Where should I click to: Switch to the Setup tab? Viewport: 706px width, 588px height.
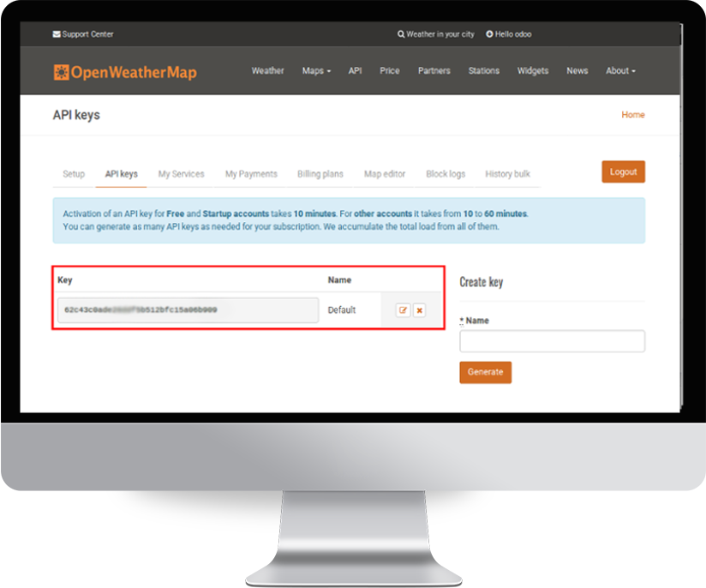74,174
